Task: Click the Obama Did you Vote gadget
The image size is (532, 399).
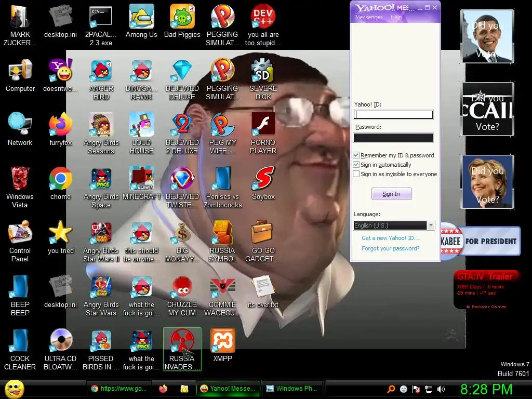Action: pos(487,37)
